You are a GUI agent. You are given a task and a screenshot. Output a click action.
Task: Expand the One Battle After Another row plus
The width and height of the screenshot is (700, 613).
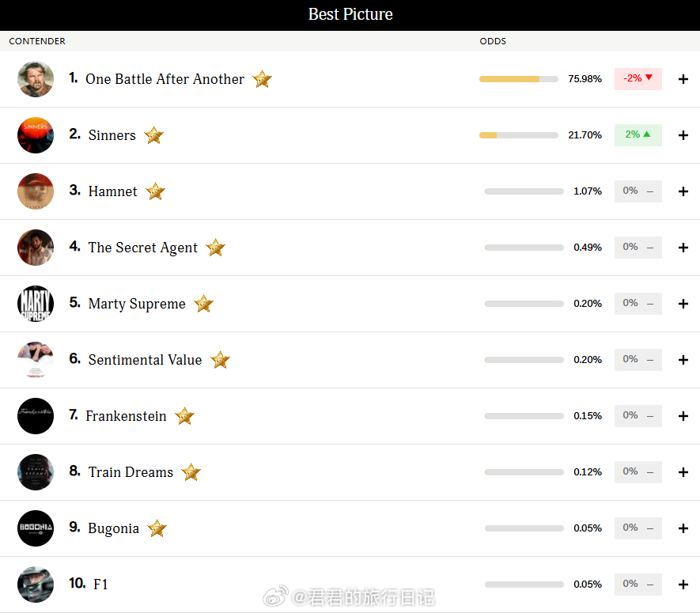(683, 79)
